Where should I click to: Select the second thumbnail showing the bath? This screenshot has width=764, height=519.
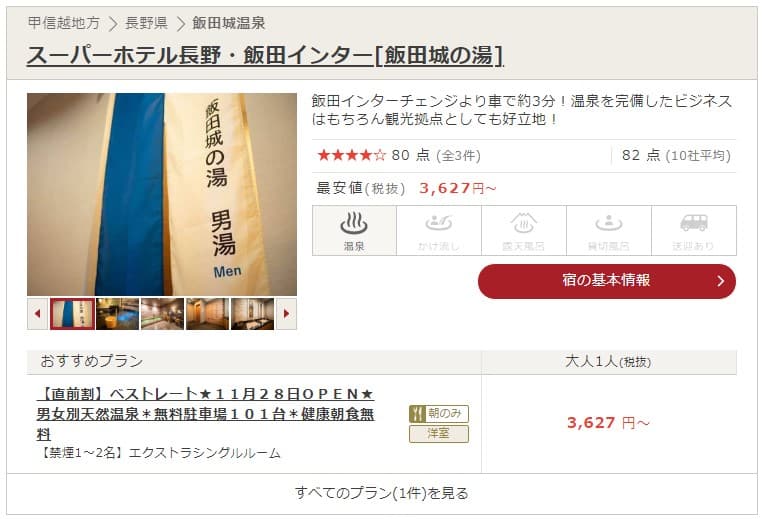117,314
